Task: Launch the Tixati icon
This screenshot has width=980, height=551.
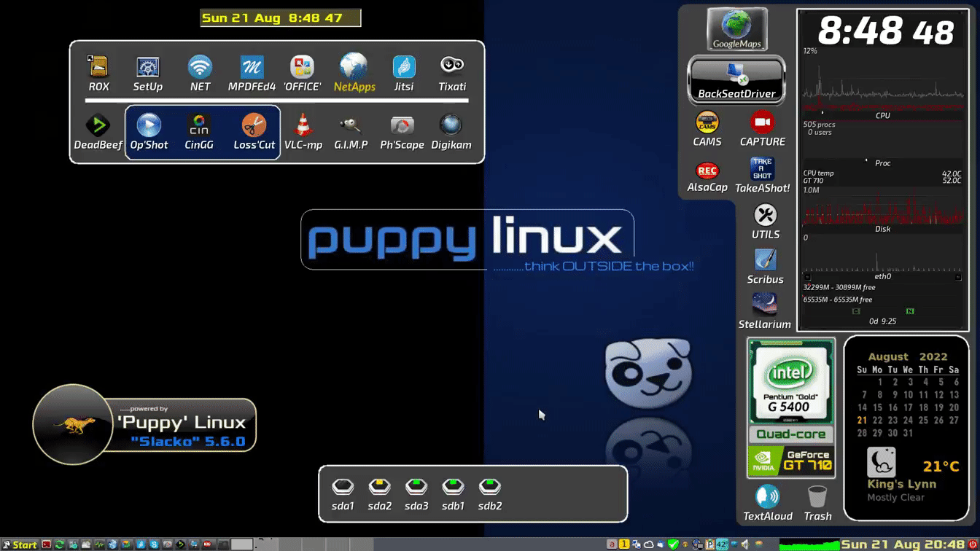Action: coord(452,74)
